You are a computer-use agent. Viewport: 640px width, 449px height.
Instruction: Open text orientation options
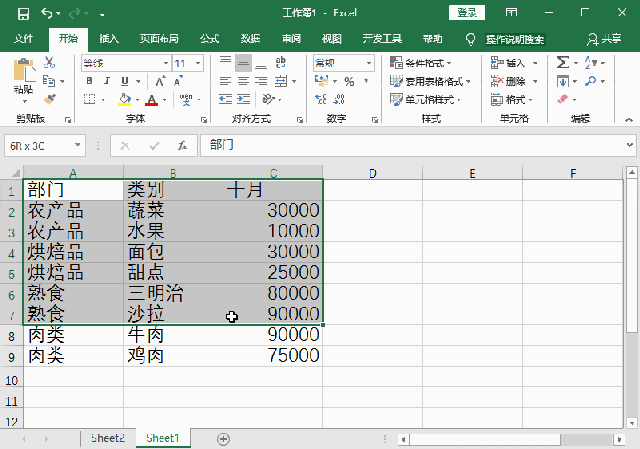click(268, 99)
